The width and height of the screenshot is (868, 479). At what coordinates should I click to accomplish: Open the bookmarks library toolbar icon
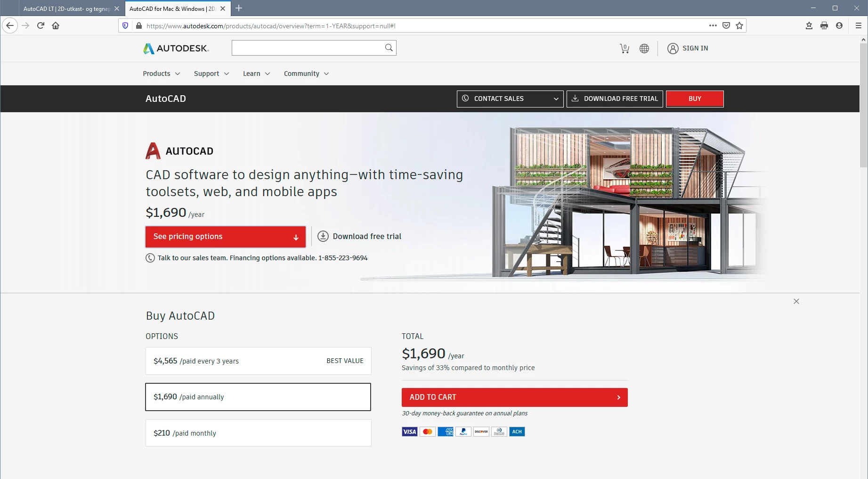pyautogui.click(x=809, y=25)
